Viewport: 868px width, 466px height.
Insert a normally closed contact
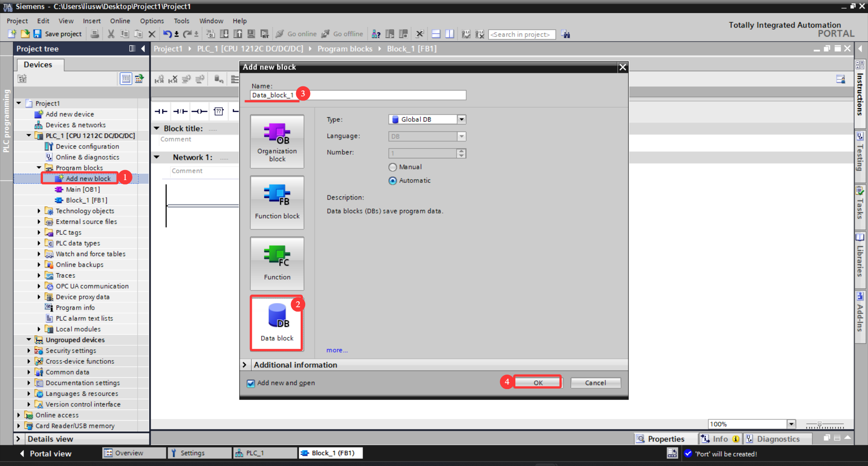pyautogui.click(x=180, y=111)
